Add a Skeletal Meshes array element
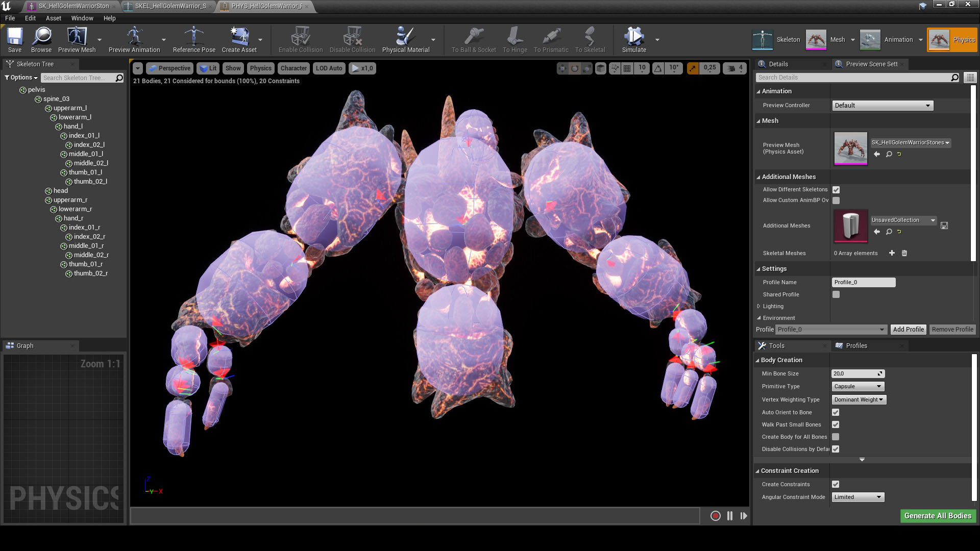The height and width of the screenshot is (551, 980). 892,253
